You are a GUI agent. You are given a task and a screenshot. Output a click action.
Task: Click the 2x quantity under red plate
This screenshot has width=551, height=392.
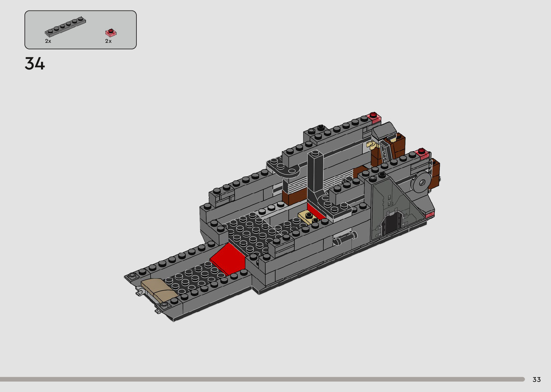[x=108, y=41]
